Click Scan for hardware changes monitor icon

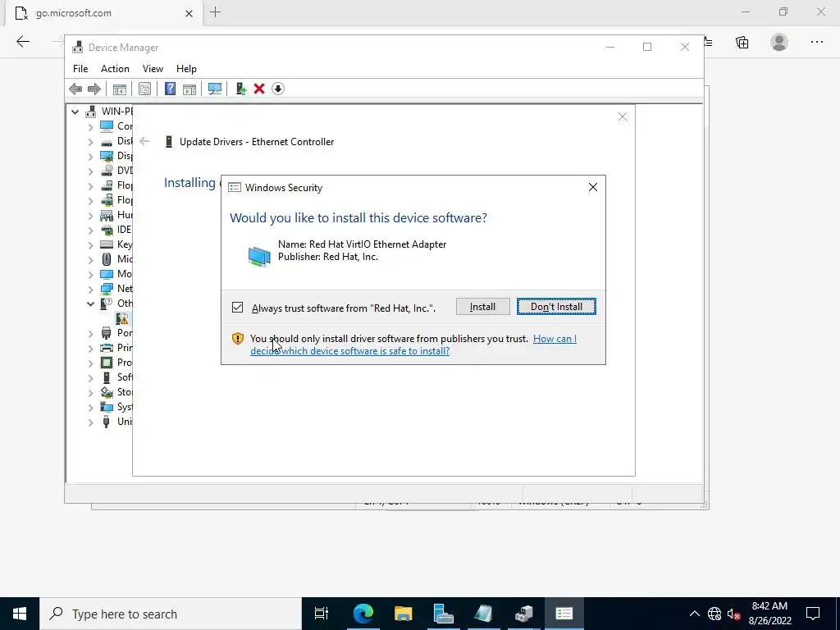[x=215, y=89]
